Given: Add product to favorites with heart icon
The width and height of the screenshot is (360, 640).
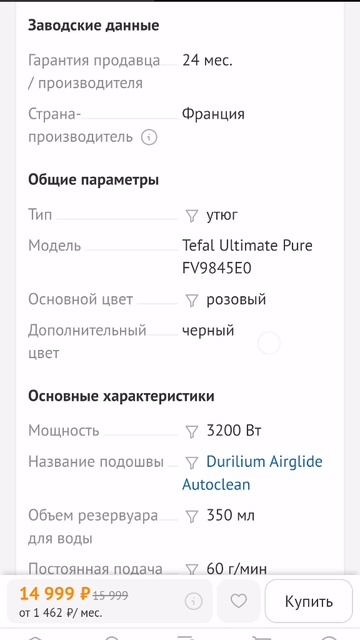Looking at the screenshot, I should 238,601.
